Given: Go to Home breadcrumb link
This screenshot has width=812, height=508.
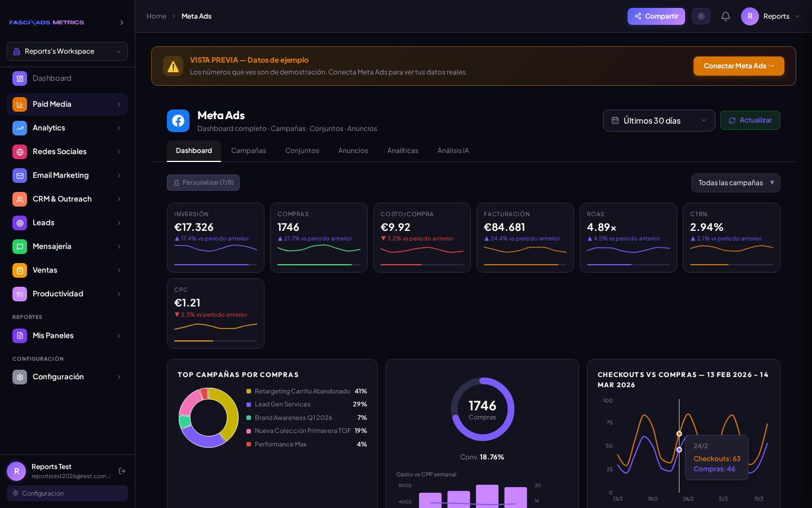Looking at the screenshot, I should 156,16.
